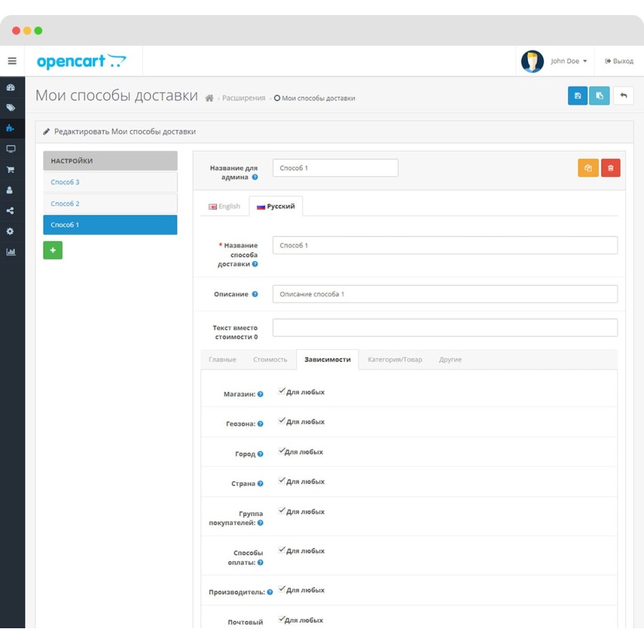This screenshot has width=644, height=644.
Task: Toggle Производитель 'Для любых' checkbox
Action: pyautogui.click(x=282, y=589)
